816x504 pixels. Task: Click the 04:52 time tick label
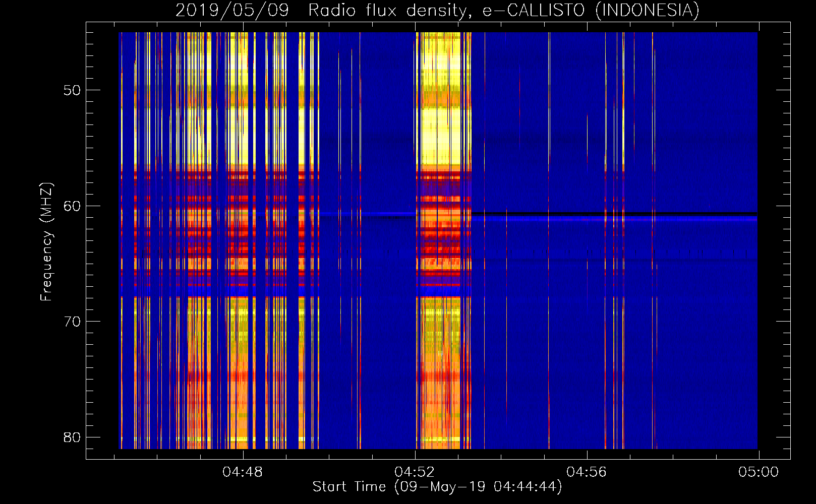[415, 472]
